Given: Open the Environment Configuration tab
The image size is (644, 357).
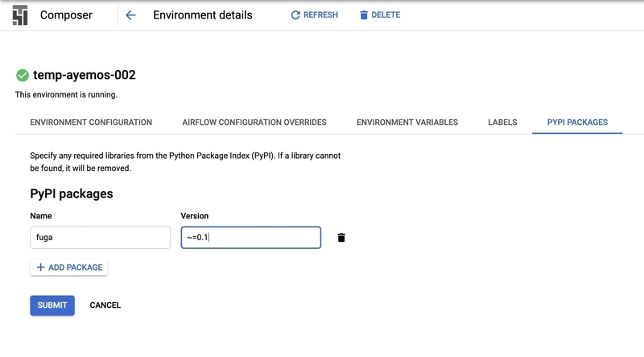Looking at the screenshot, I should coord(91,122).
